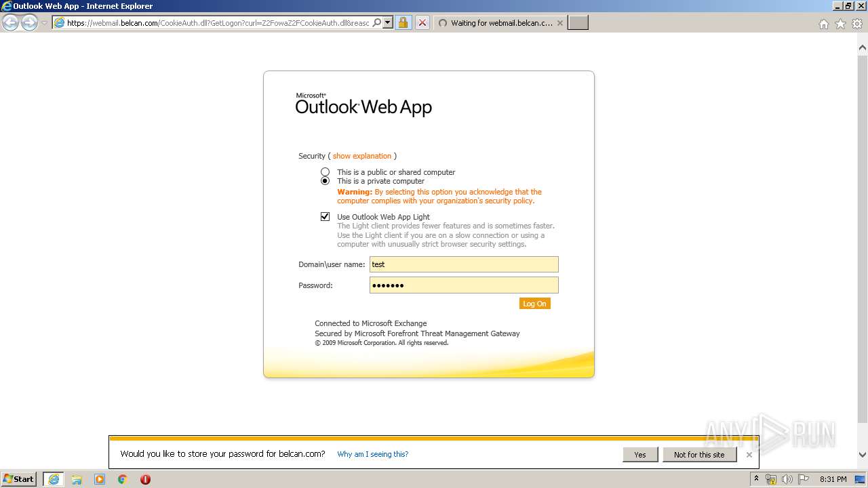Choose 'Not for this site' button
The height and width of the screenshot is (488, 868).
[x=698, y=455]
